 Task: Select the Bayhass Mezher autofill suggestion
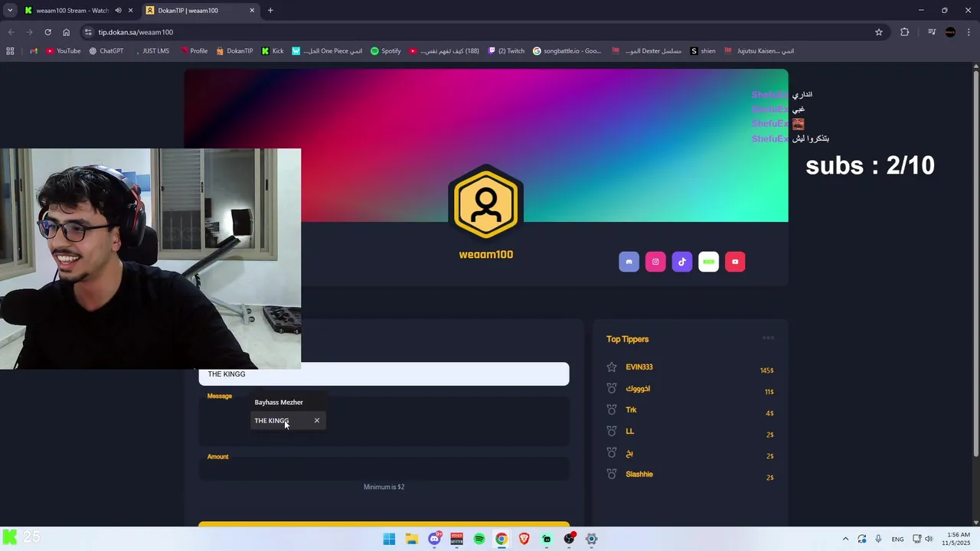(288, 403)
